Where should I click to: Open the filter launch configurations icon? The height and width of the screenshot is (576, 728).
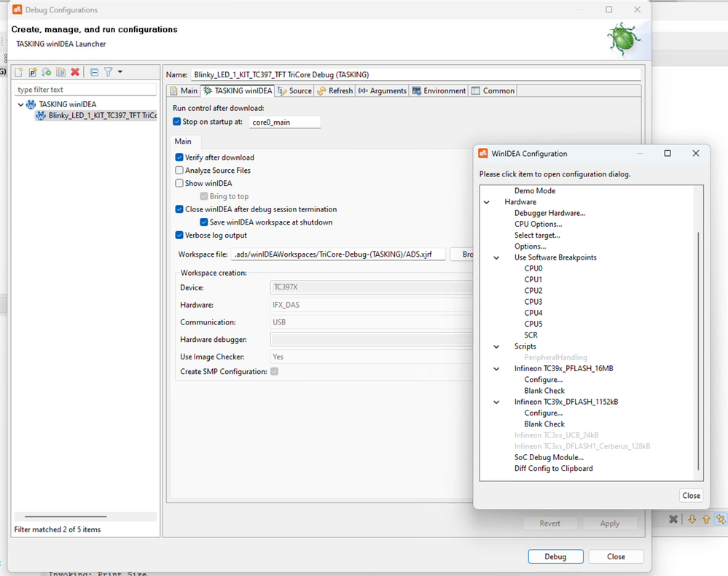[109, 71]
